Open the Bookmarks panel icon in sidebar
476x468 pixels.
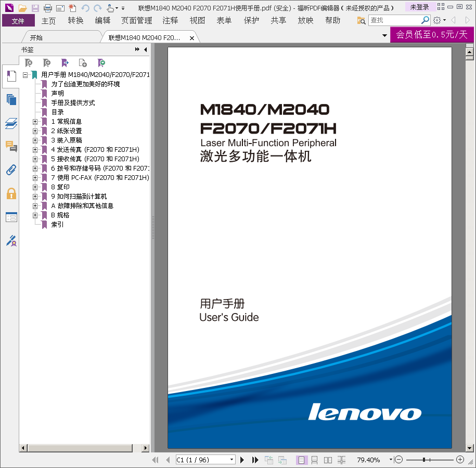click(x=11, y=76)
